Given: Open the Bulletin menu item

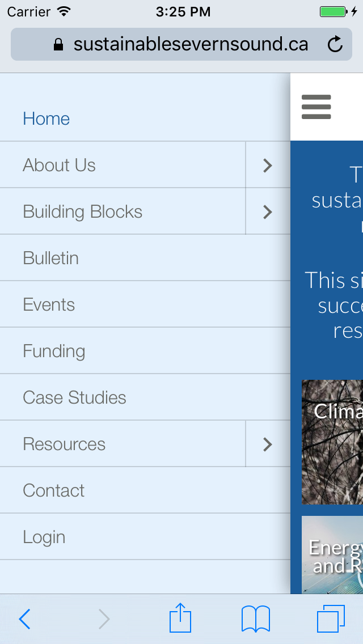Looking at the screenshot, I should [x=51, y=259].
